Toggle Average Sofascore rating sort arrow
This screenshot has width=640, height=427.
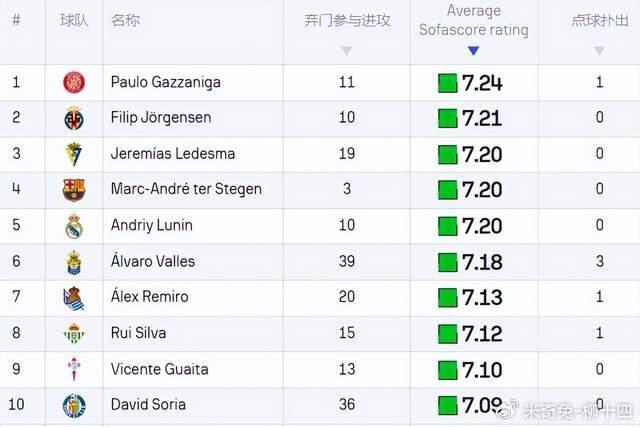point(473,51)
